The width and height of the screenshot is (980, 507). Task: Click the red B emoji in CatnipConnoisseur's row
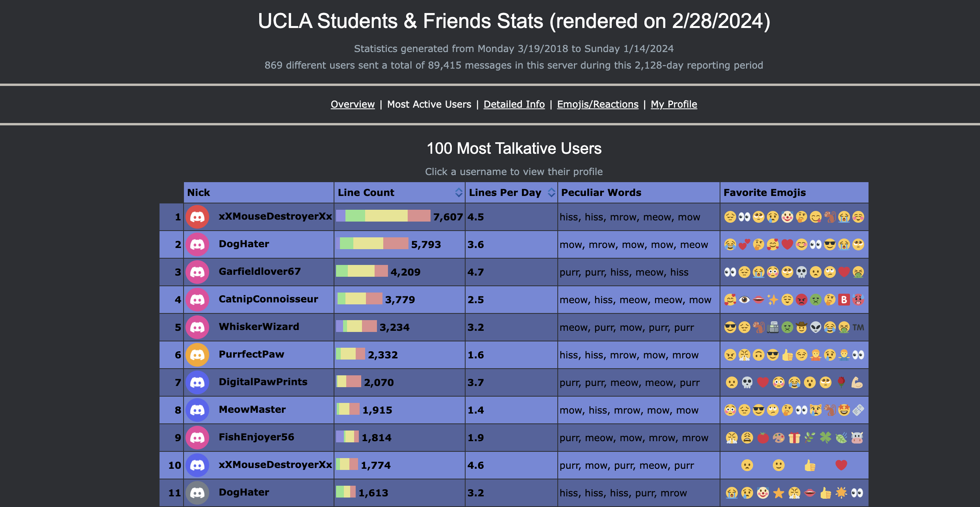(x=844, y=300)
